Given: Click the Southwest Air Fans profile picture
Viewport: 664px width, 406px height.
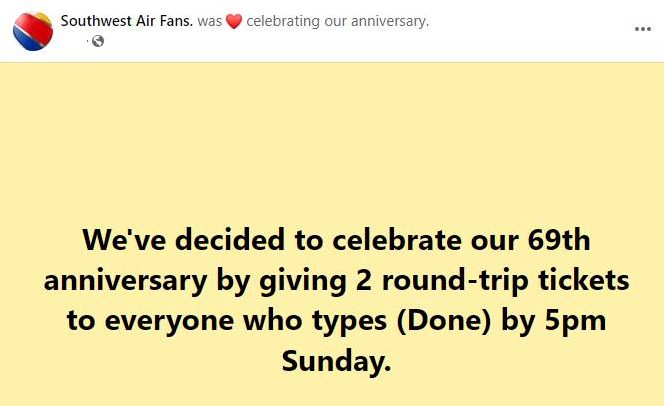Looking at the screenshot, I should point(33,32).
